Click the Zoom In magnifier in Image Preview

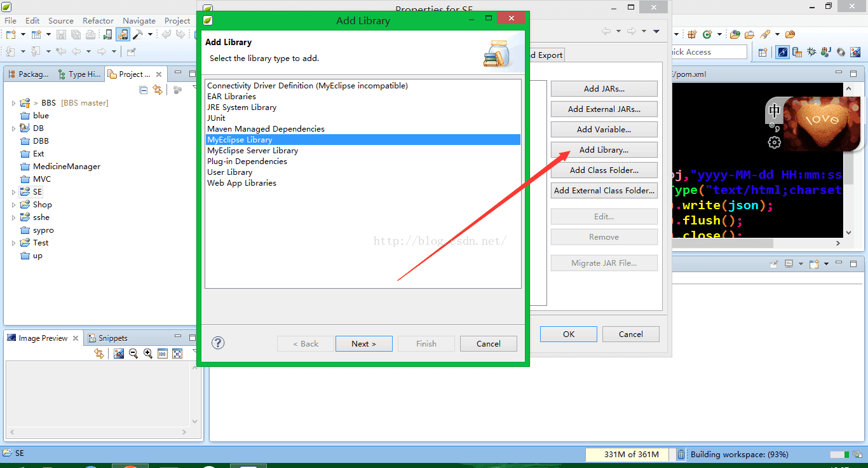148,354
